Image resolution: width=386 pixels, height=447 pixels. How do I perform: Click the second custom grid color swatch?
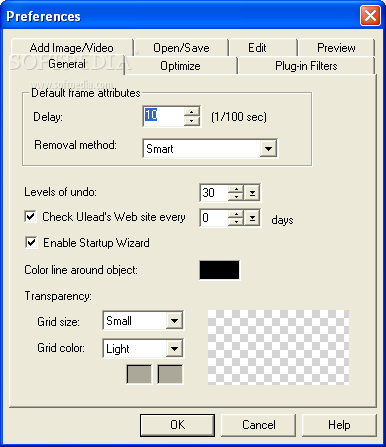(x=170, y=374)
